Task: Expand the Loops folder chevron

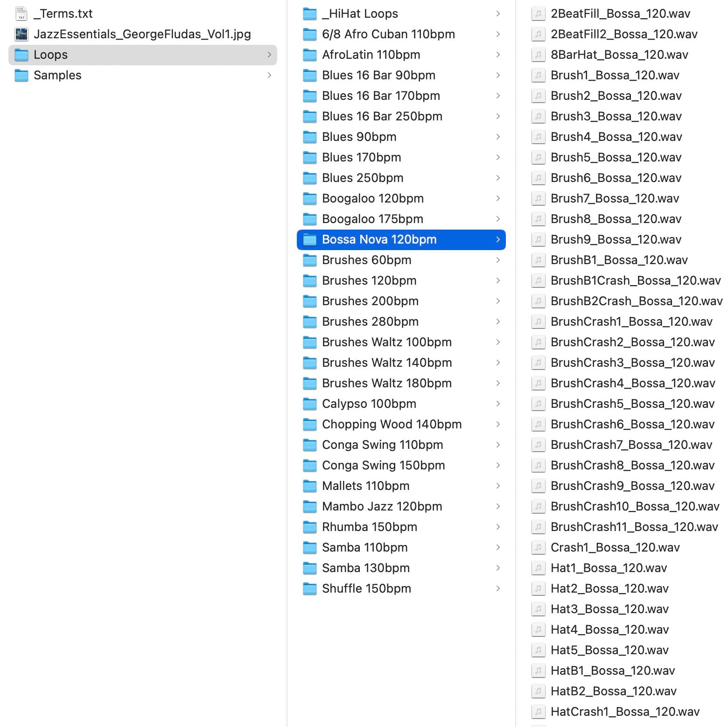Action: 269,55
